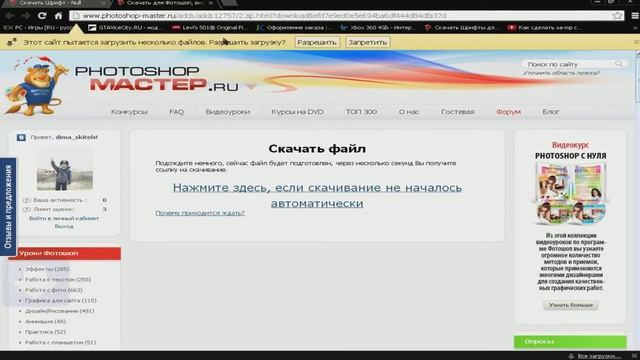Open the browser home page icon
This screenshot has width=640, height=360.
58,16
